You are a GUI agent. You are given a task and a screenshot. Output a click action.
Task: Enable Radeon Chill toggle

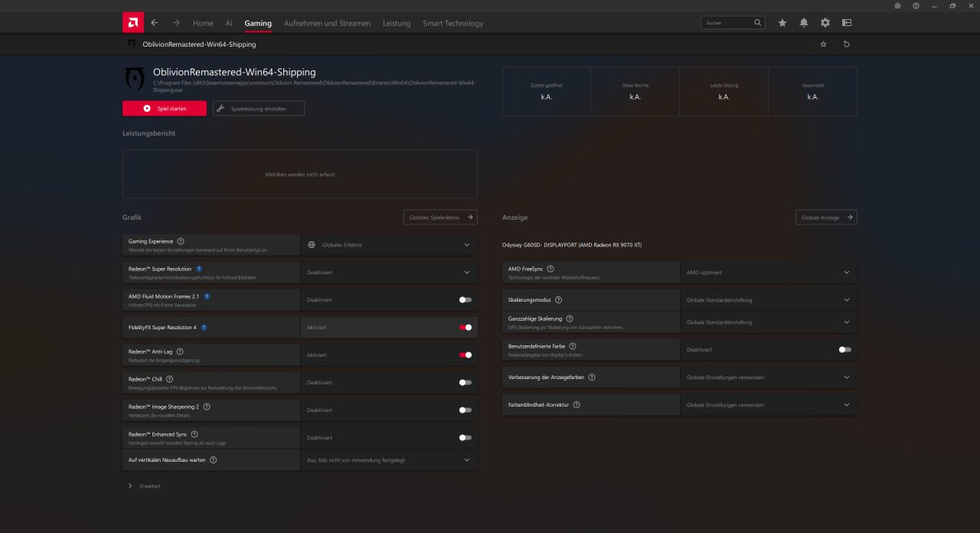pyautogui.click(x=465, y=383)
